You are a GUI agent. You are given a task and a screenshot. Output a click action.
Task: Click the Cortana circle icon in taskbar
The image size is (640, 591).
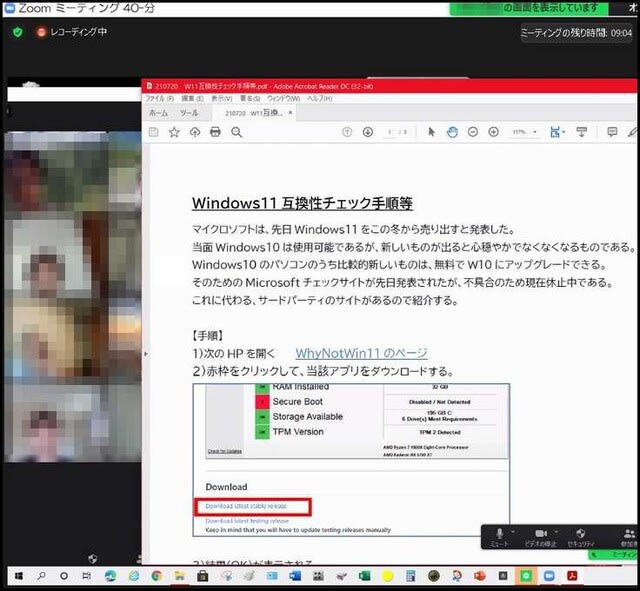[x=64, y=576]
